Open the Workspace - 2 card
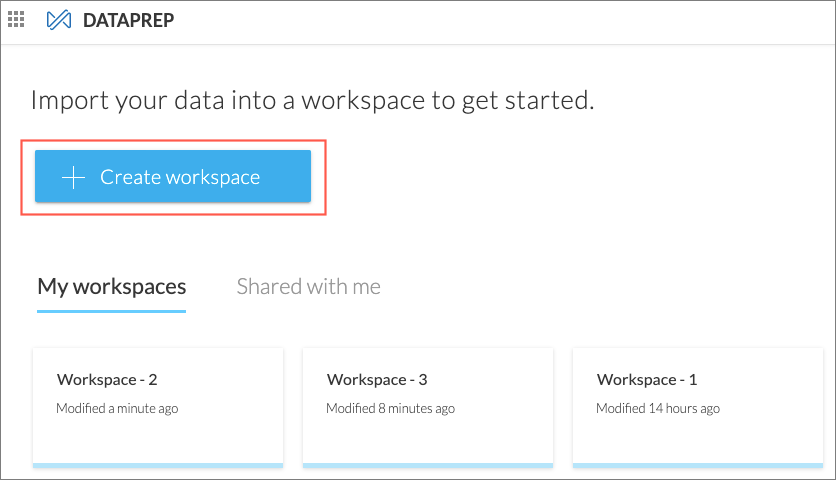This screenshot has height=480, width=836. click(158, 420)
